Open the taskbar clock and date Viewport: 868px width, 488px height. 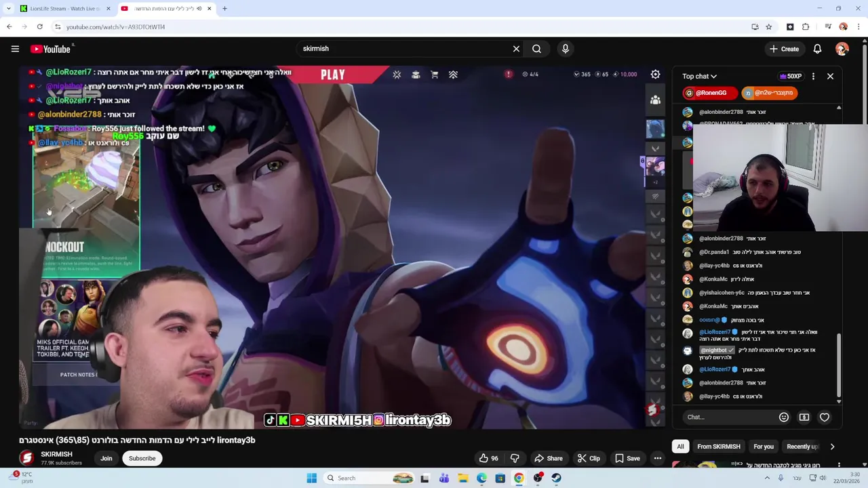848,478
